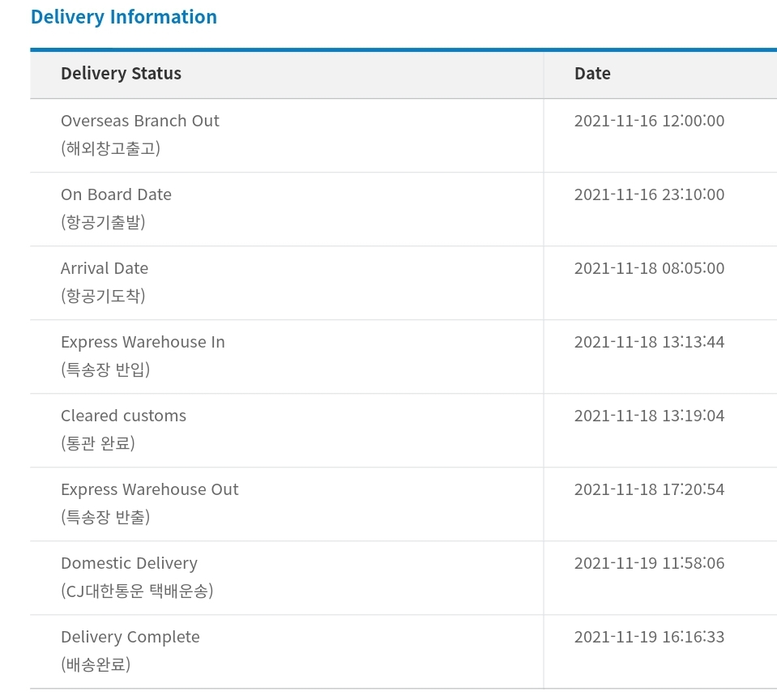Screen dimensions: 777x700
Task: Click the Arrival Date status row
Action: pos(105,268)
